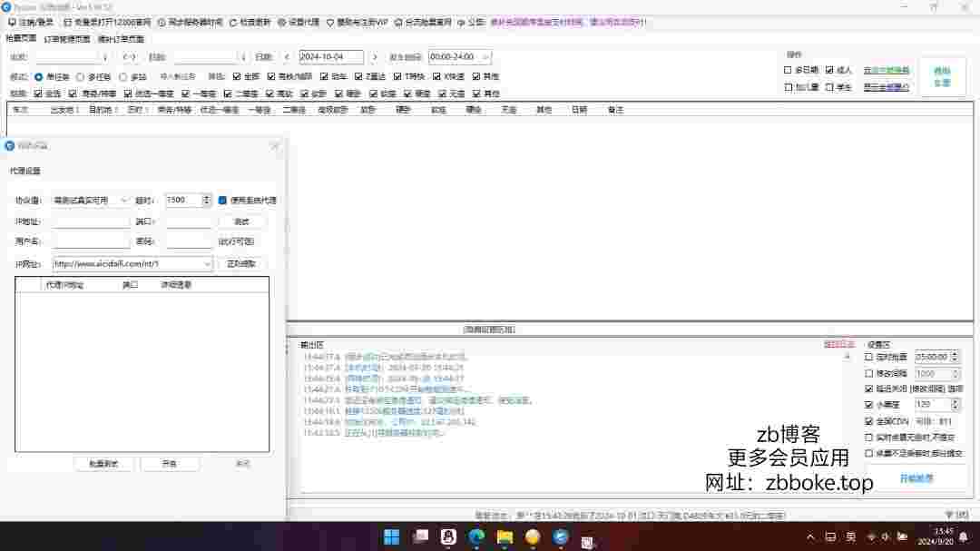Toggle the 无座 seat checkbox

[442, 93]
